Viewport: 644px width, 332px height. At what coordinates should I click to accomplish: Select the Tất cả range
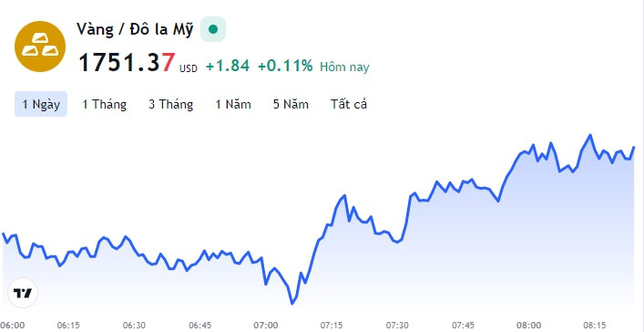click(x=349, y=104)
